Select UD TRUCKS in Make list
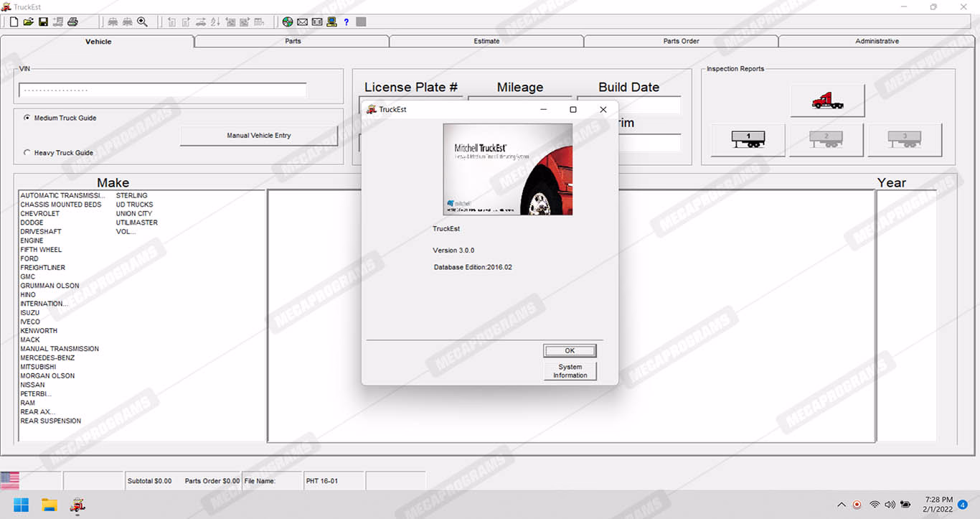The height and width of the screenshot is (519, 980). point(135,205)
